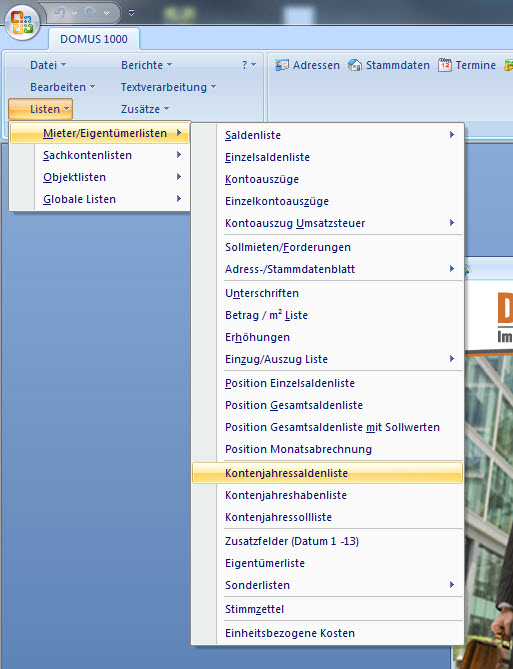Choose Position Monatsabrechnung

coord(327,449)
